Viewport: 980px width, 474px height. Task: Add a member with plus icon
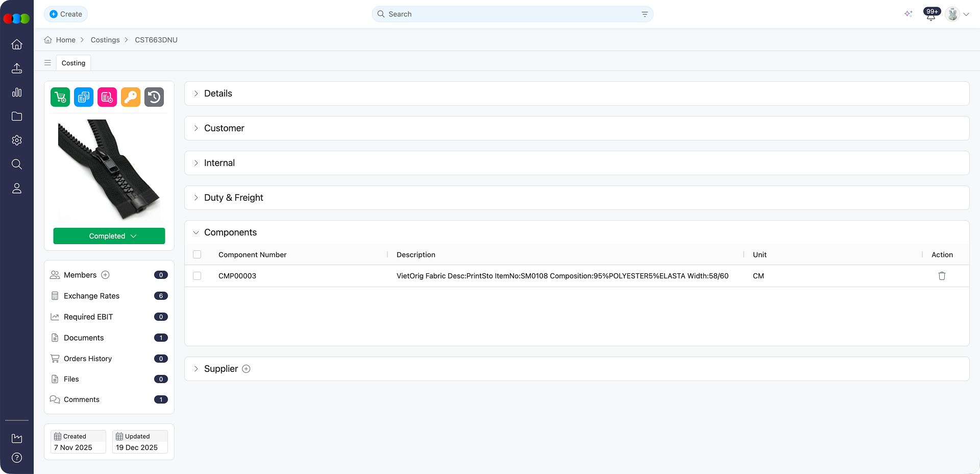[x=106, y=275]
